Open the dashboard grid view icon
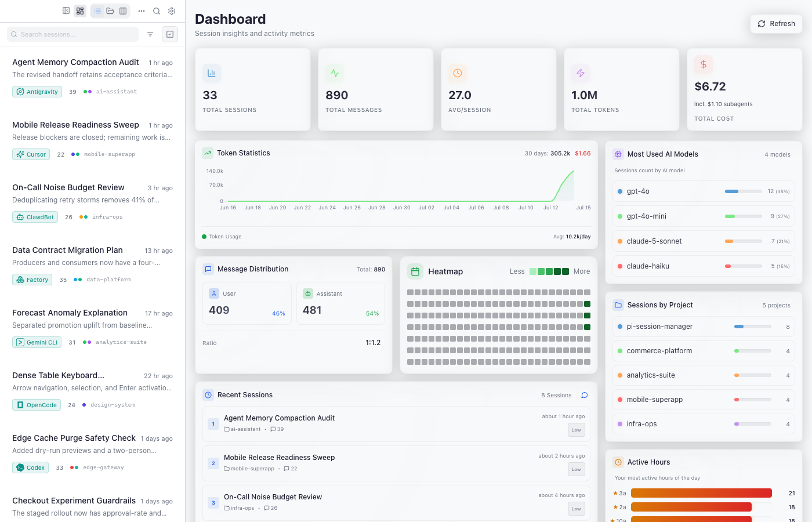The height and width of the screenshot is (522, 812). coord(80,10)
